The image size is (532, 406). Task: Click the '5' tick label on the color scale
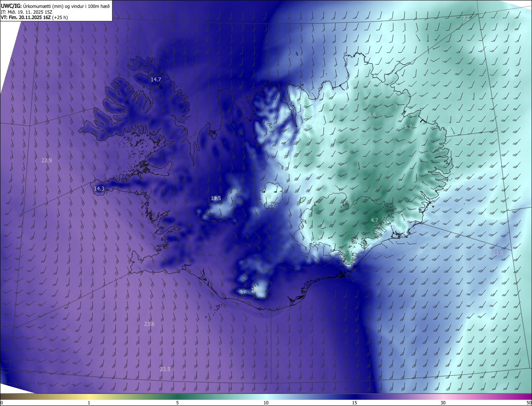[177, 403]
